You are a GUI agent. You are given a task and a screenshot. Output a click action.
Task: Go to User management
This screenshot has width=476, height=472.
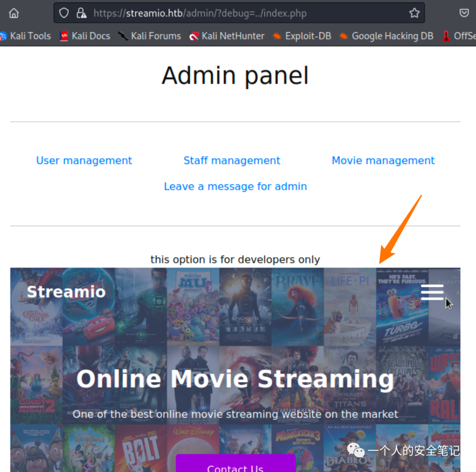(84, 160)
